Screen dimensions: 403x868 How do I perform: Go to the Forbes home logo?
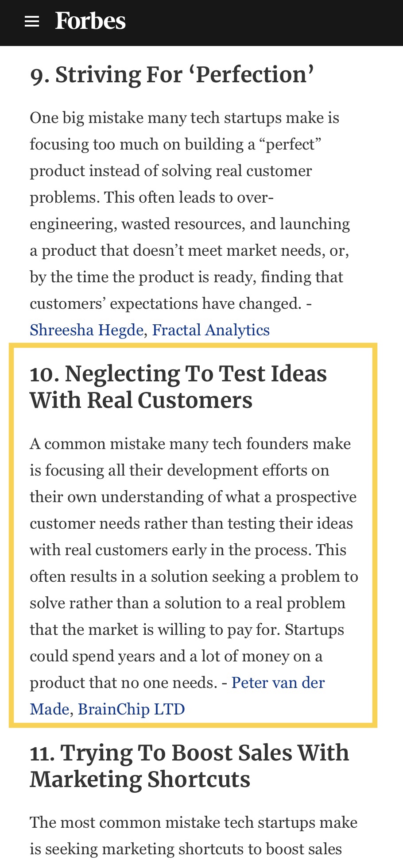tap(90, 21)
